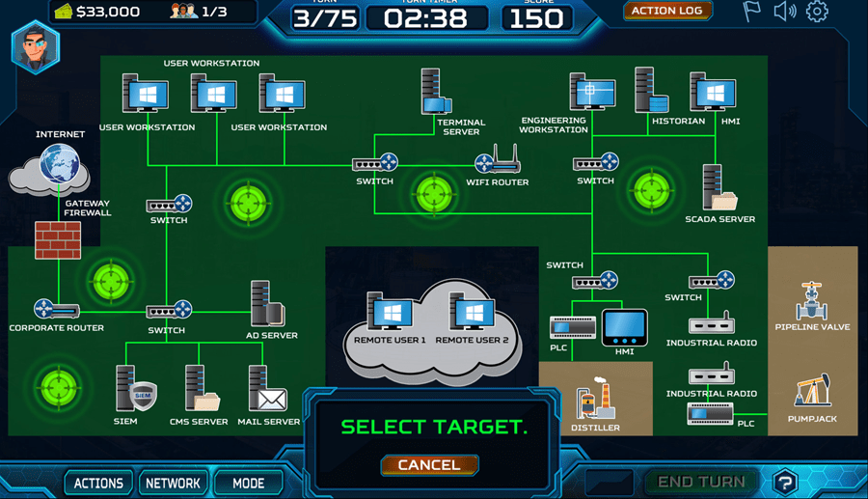Click the turn counter 3/75
The height and width of the screenshot is (499, 868).
(325, 18)
